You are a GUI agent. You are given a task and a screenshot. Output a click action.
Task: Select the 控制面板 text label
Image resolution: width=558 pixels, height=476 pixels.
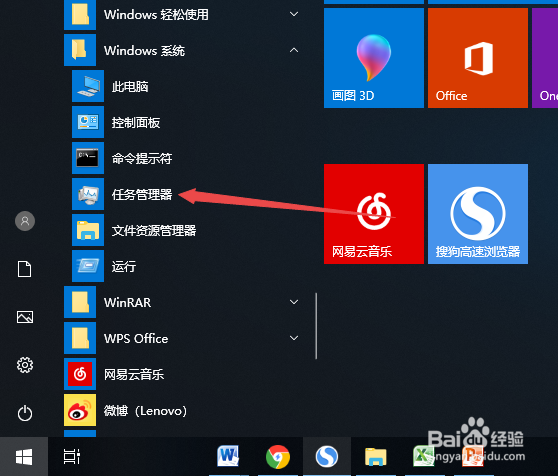[x=136, y=122]
